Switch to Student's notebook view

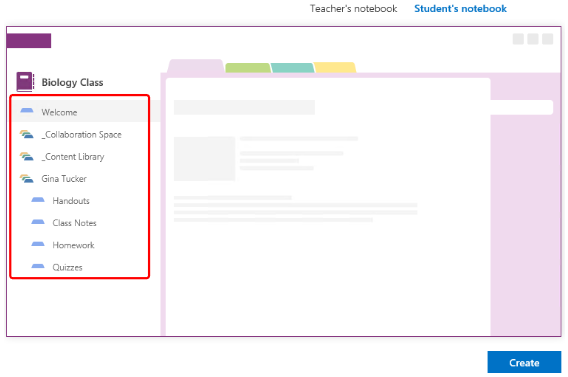pos(460,8)
